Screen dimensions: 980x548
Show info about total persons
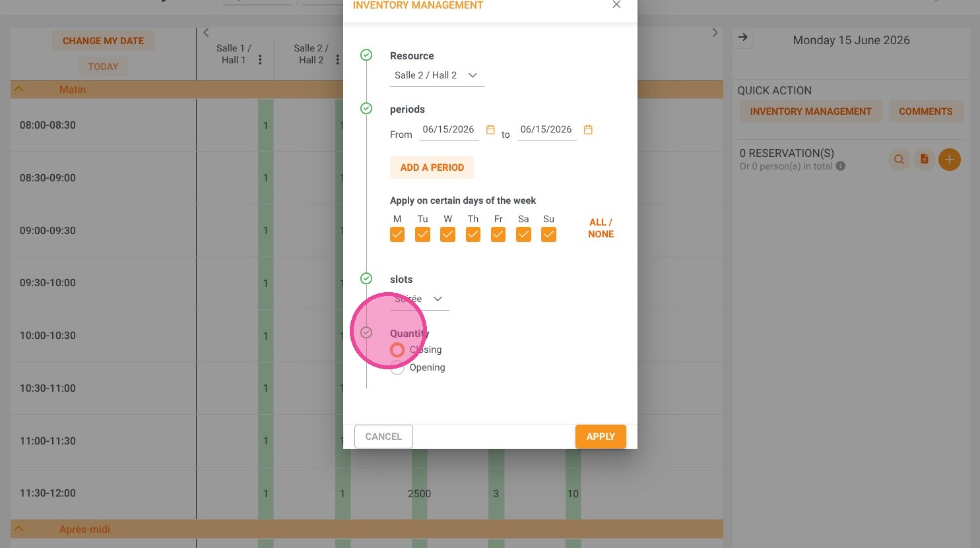point(841,167)
